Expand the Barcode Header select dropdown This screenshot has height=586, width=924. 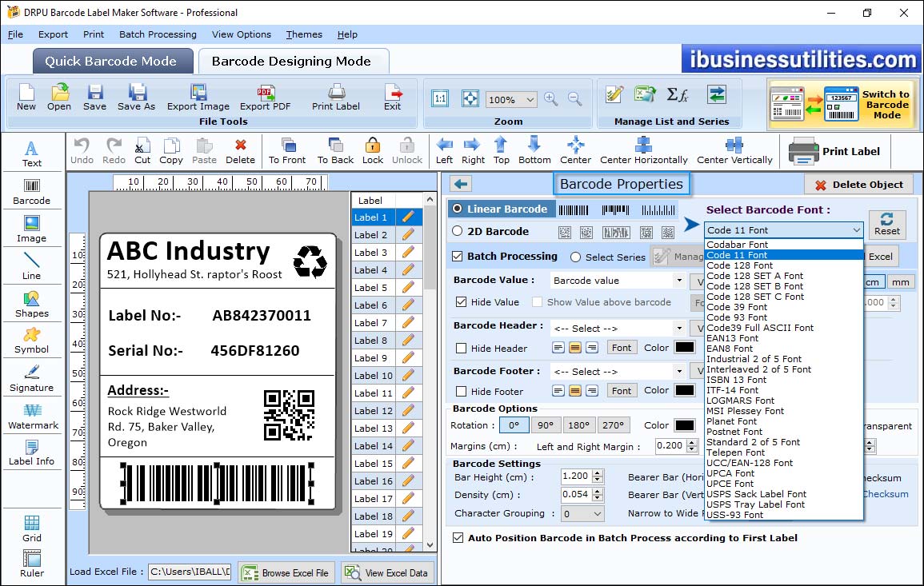679,328
